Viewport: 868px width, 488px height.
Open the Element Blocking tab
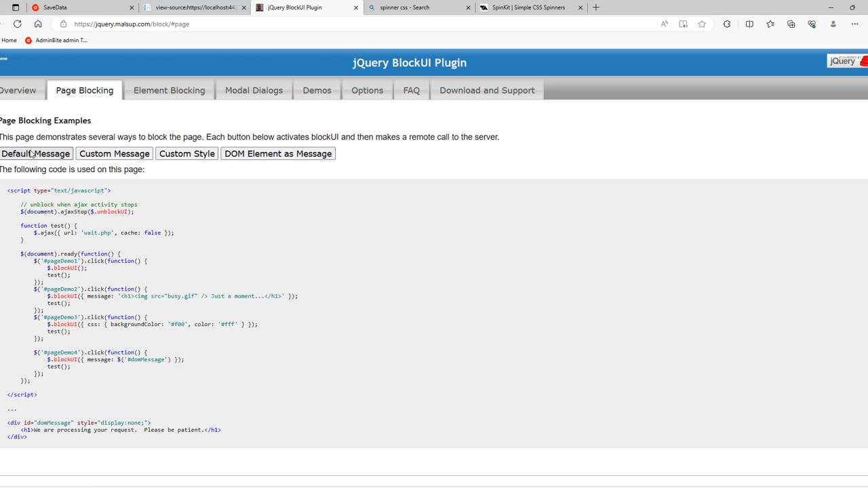pyautogui.click(x=169, y=90)
